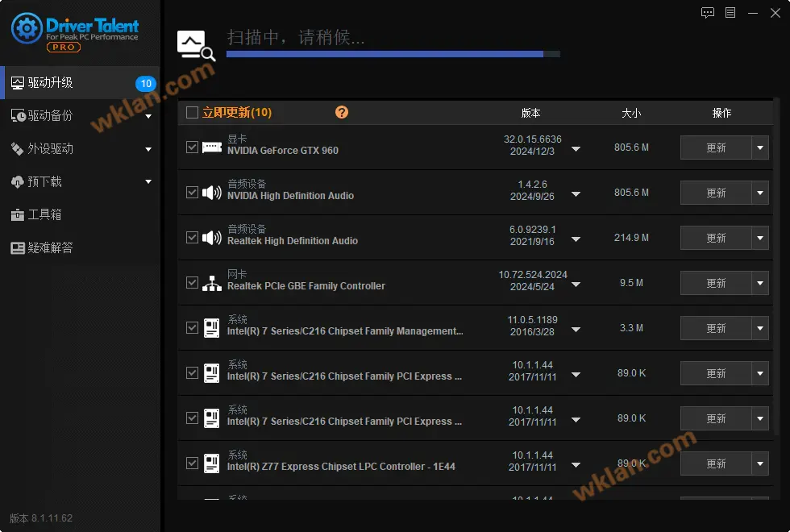Open 更新 options arrow for Intel Chipset Management
Viewport: 790px width, 532px height.
pos(760,329)
